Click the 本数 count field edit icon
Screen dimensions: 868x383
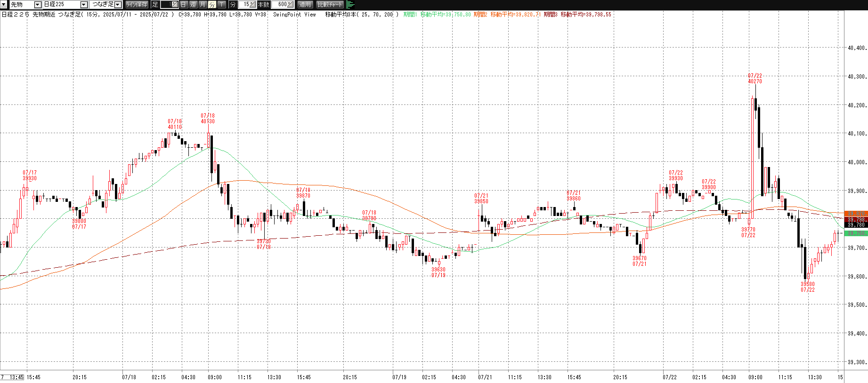tap(290, 5)
